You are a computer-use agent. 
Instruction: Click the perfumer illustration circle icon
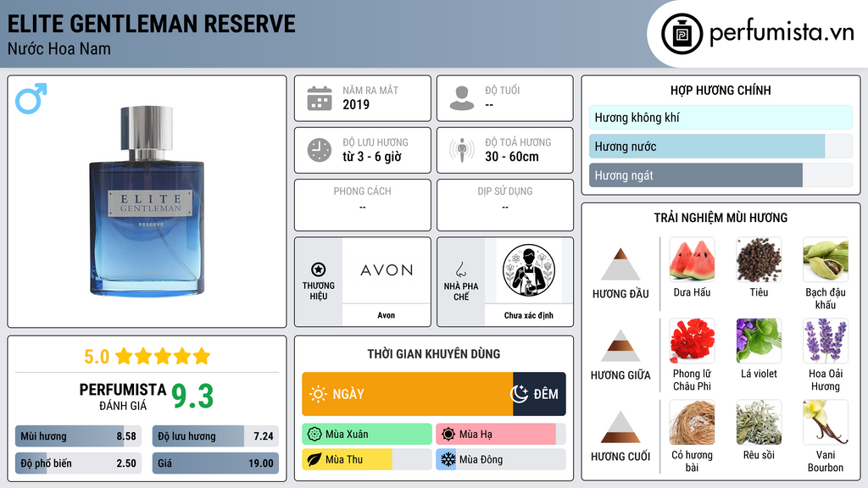pos(529,270)
